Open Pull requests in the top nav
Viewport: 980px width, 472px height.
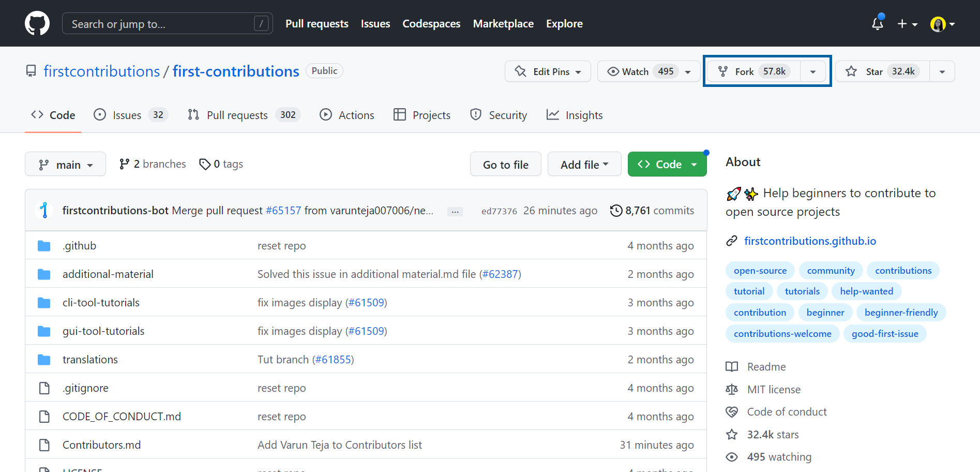[317, 24]
